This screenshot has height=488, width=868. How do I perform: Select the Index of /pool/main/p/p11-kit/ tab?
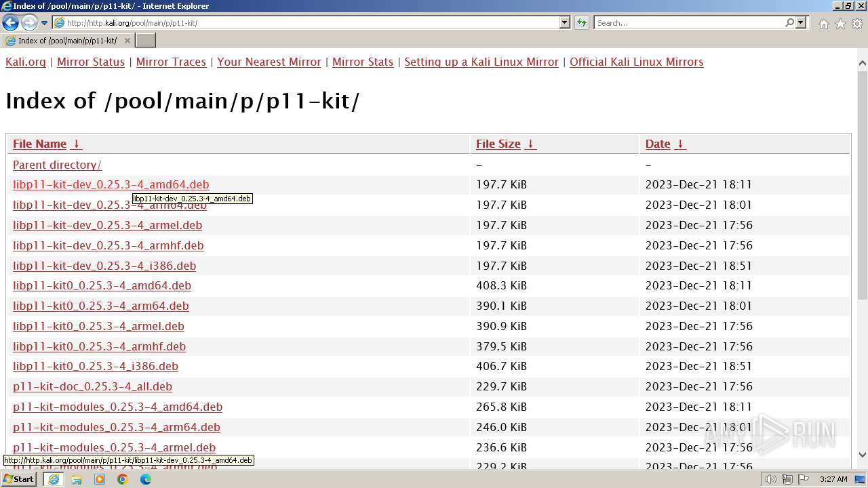pos(67,41)
